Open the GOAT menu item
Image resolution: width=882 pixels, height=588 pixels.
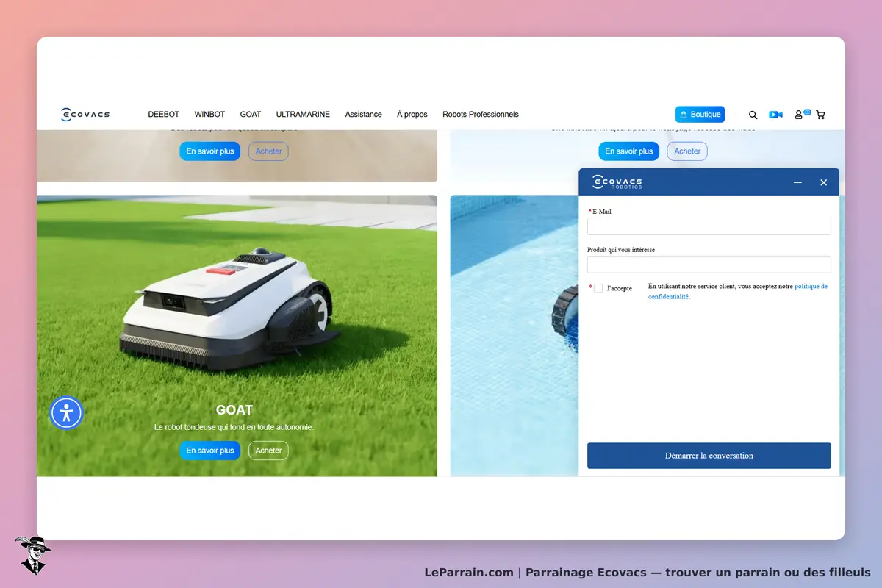tap(251, 115)
